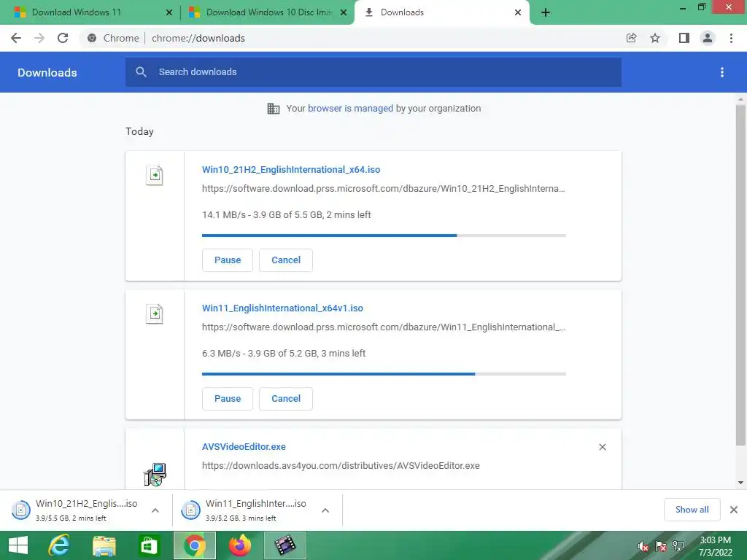Bookmark this tab with the star icon
This screenshot has height=560, width=747.
pyautogui.click(x=655, y=38)
